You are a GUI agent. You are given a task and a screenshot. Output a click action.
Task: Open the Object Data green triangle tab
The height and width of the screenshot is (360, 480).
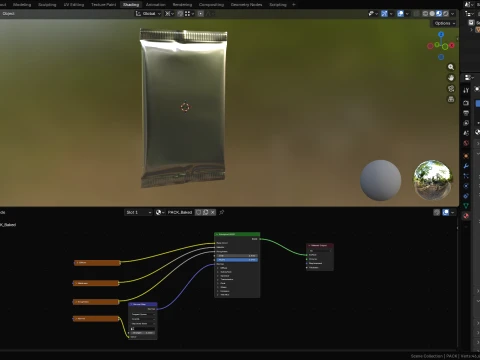[466, 206]
